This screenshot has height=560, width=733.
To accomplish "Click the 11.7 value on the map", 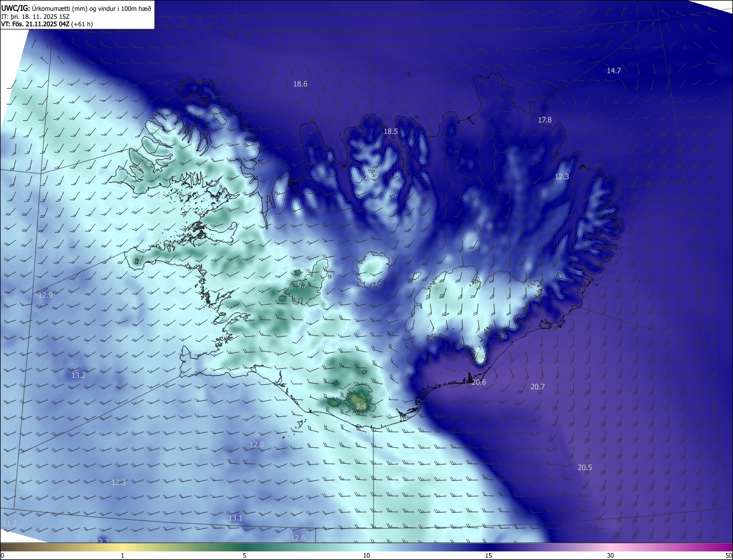I will tap(10, 523).
